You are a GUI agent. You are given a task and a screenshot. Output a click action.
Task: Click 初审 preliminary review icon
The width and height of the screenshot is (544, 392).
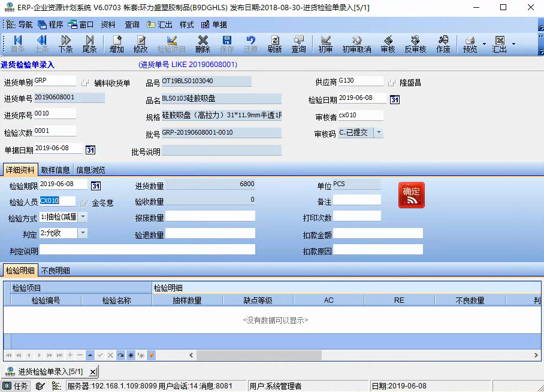(325, 44)
